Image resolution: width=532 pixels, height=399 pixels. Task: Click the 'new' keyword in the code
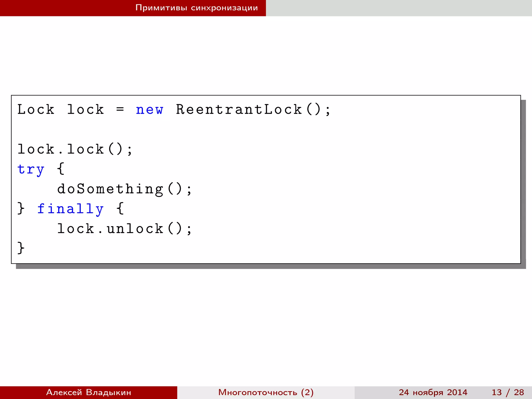pyautogui.click(x=150, y=109)
